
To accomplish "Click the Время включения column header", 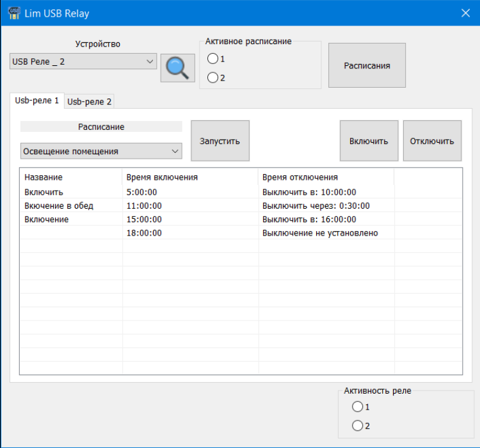I will click(162, 177).
